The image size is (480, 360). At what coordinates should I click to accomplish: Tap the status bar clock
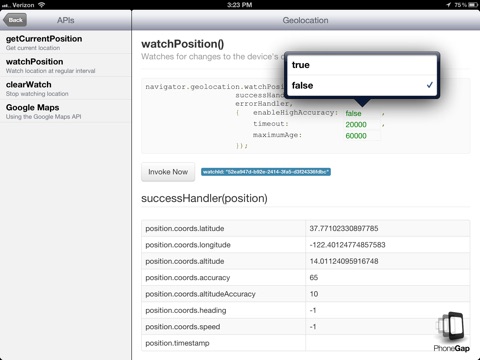240,5
